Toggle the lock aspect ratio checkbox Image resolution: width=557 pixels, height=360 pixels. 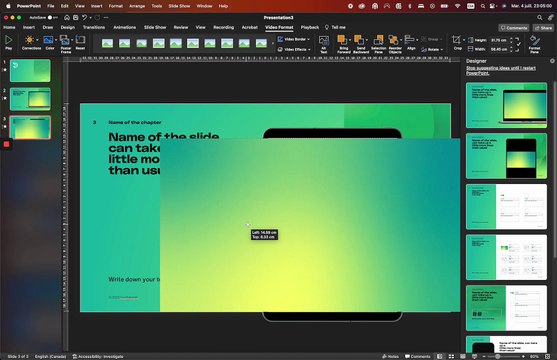point(519,44)
